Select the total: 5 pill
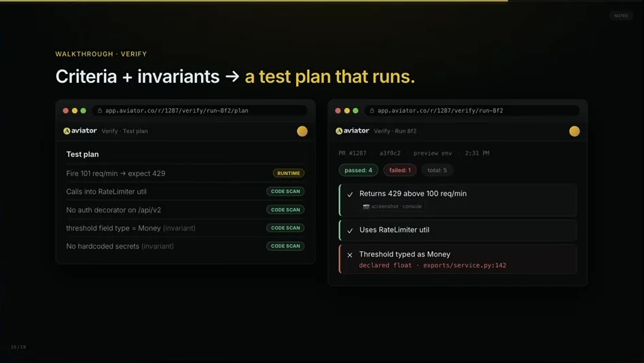 tap(437, 170)
